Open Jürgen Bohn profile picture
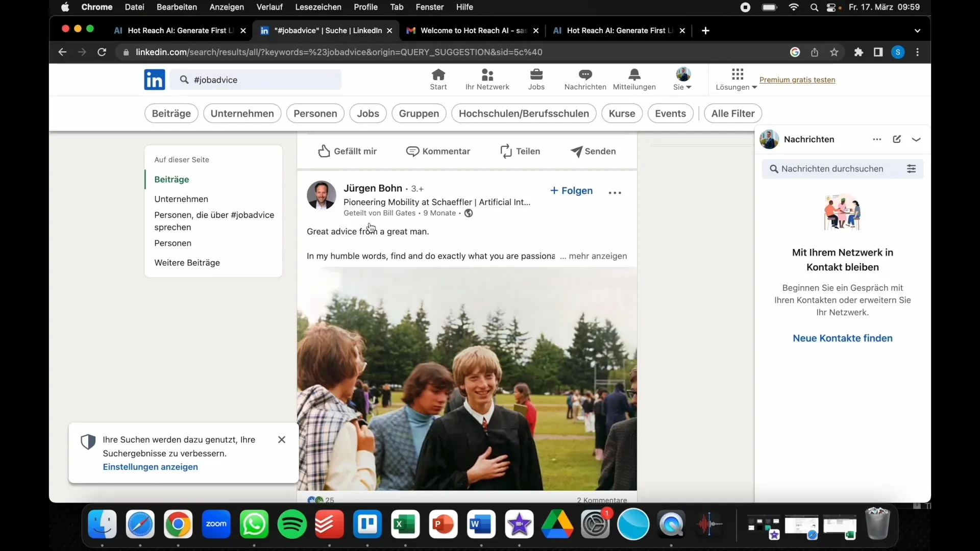 [321, 195]
